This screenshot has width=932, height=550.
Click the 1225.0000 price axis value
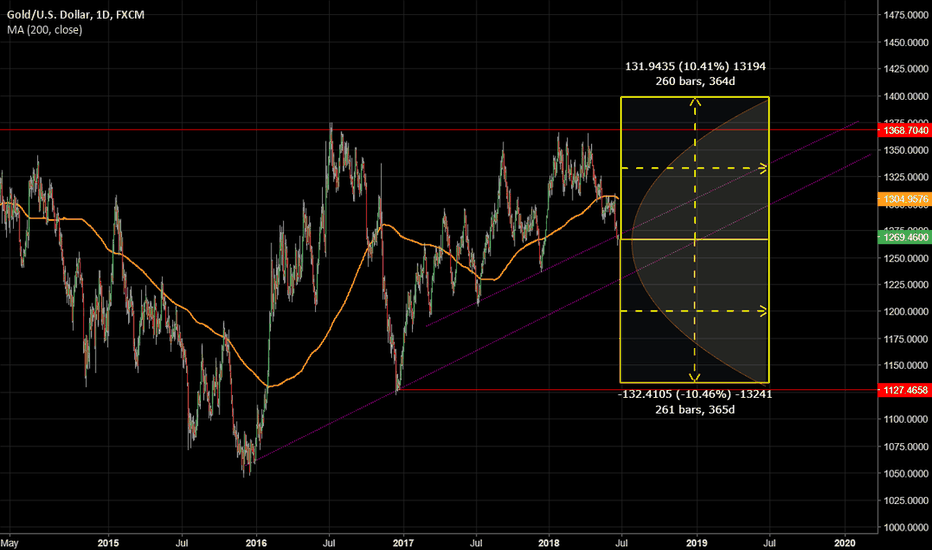click(x=906, y=284)
